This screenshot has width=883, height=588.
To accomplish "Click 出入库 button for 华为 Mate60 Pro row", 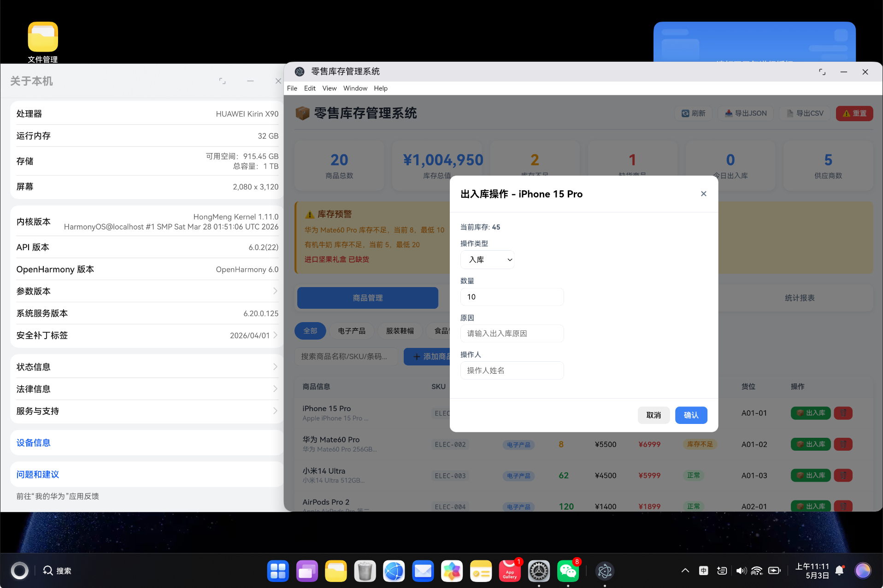I will coord(811,444).
